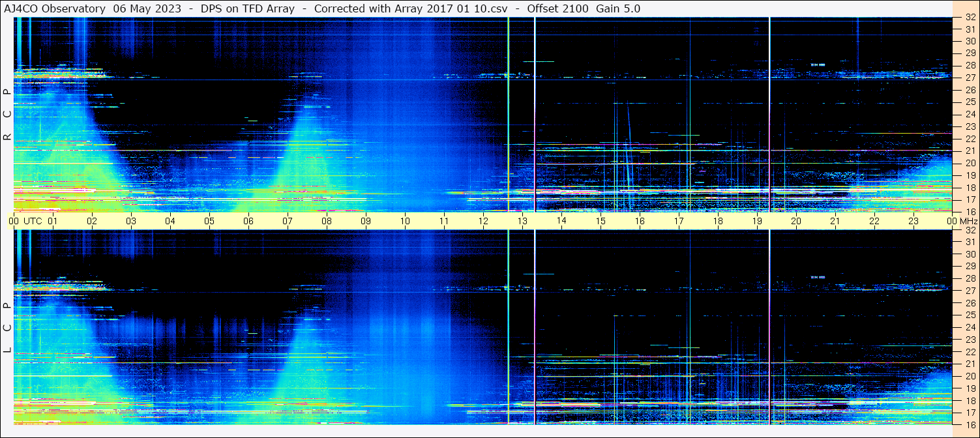980x438 pixels.
Task: Click the UTC label at the timeline start
Action: (33, 221)
